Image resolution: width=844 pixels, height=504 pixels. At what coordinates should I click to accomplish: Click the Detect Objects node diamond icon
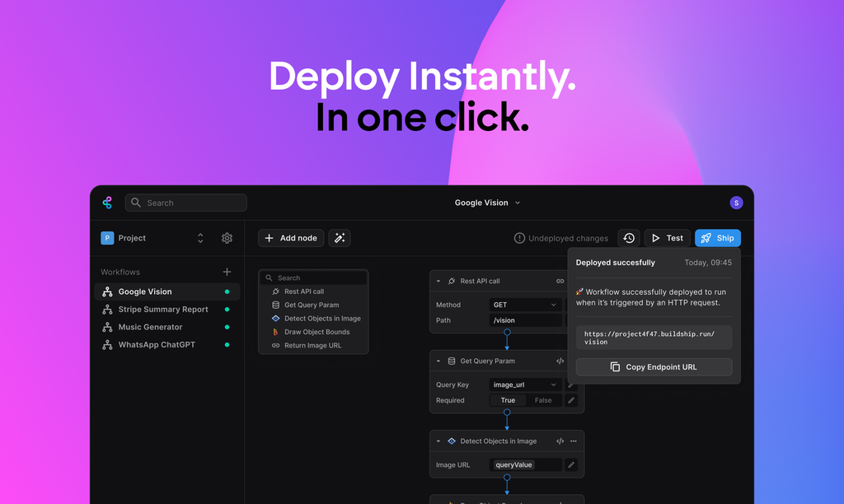[452, 441]
